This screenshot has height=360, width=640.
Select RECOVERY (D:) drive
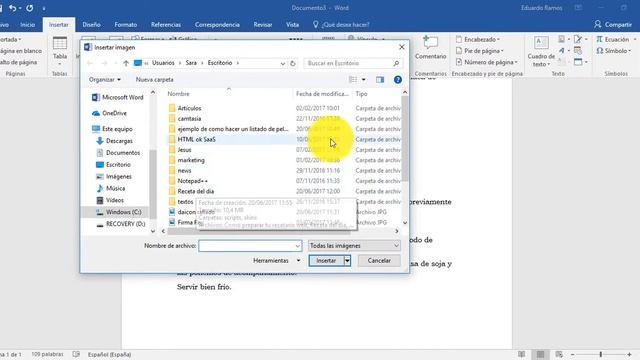(120, 224)
